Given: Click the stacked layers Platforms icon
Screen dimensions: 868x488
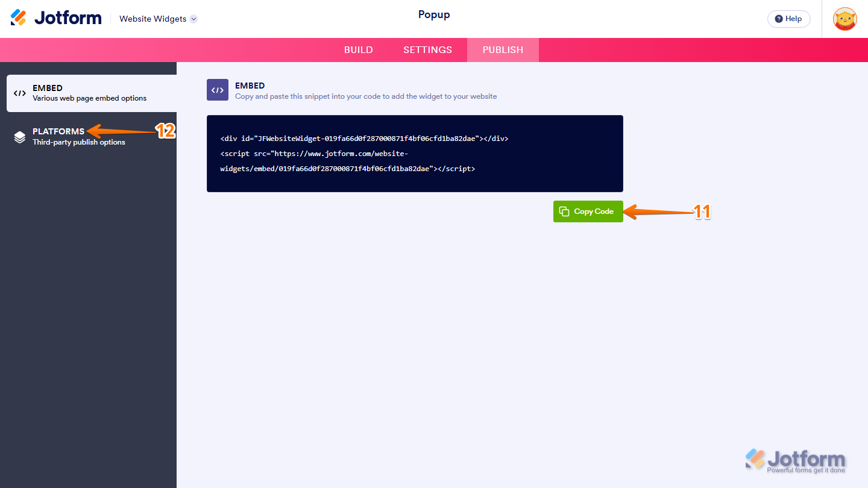Looking at the screenshot, I should tap(20, 137).
